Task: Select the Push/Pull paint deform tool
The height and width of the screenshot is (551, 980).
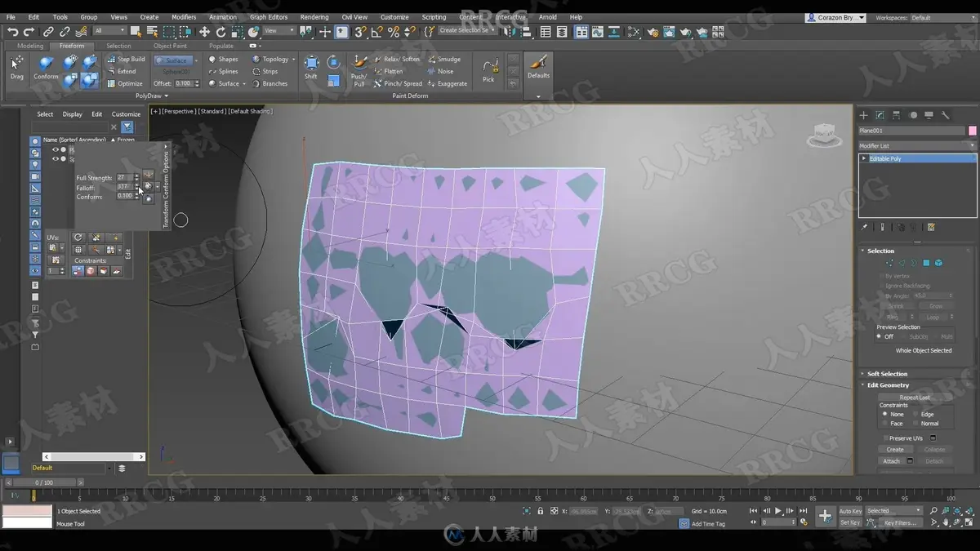Action: [359, 70]
